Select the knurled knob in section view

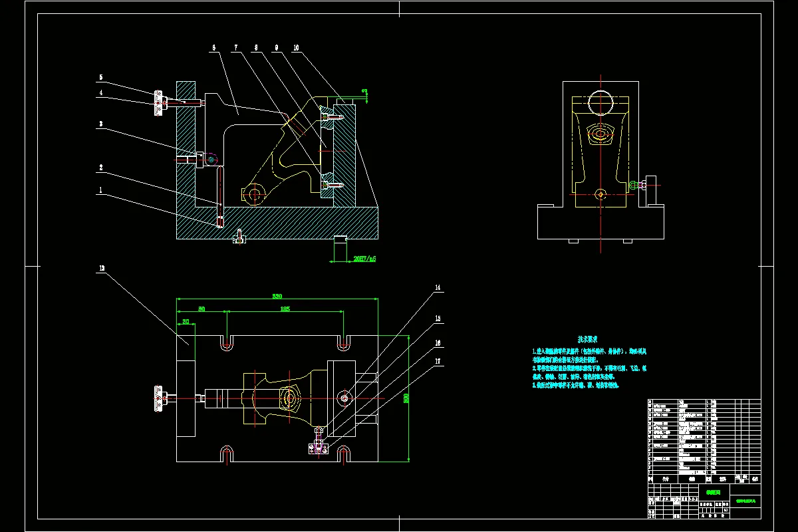[160, 103]
